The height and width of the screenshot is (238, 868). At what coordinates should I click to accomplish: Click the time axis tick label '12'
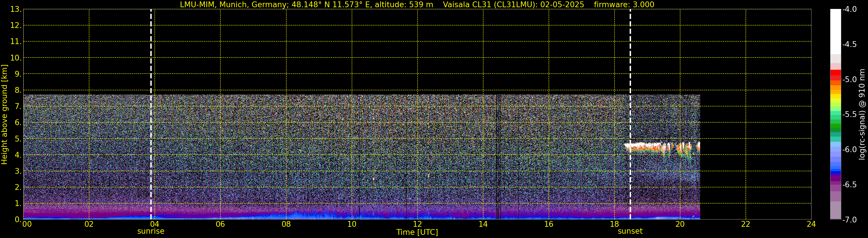point(417,224)
